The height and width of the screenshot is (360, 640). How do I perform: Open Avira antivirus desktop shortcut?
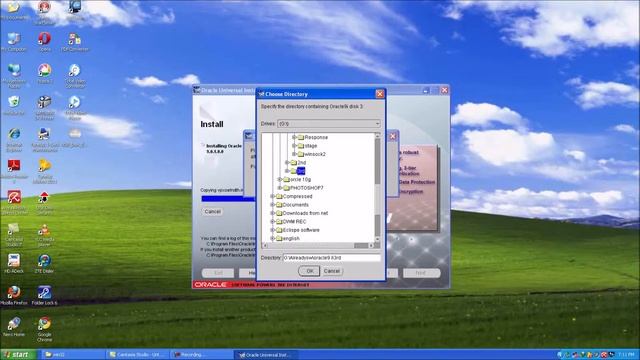click(14, 202)
